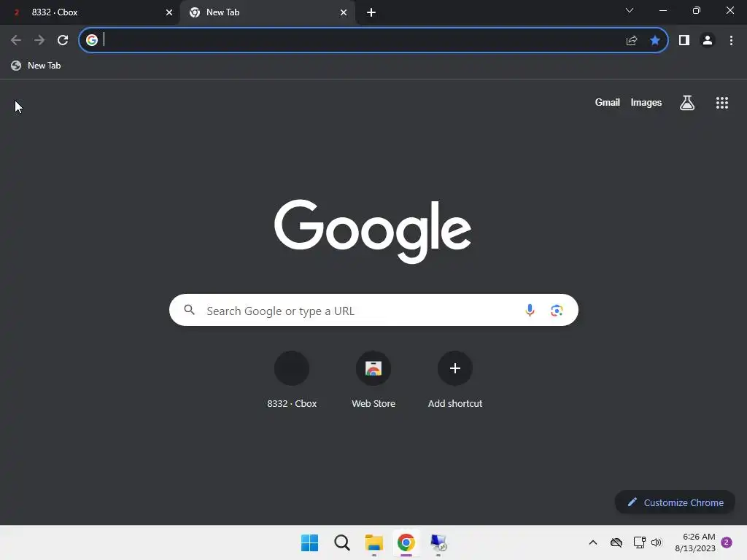Select the New Tab tab
Viewport: 747px width, 560px height.
click(x=267, y=12)
